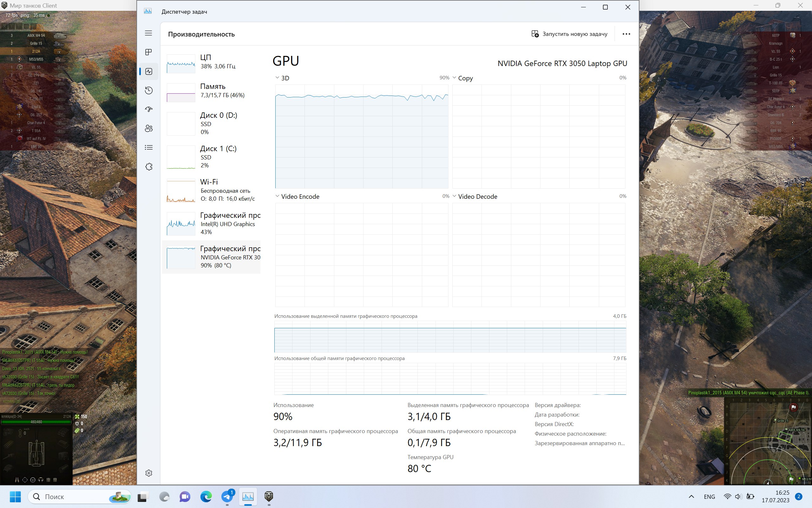This screenshot has height=508, width=812.
Task: Open Services puzzle icon in sidebar
Action: [x=149, y=167]
